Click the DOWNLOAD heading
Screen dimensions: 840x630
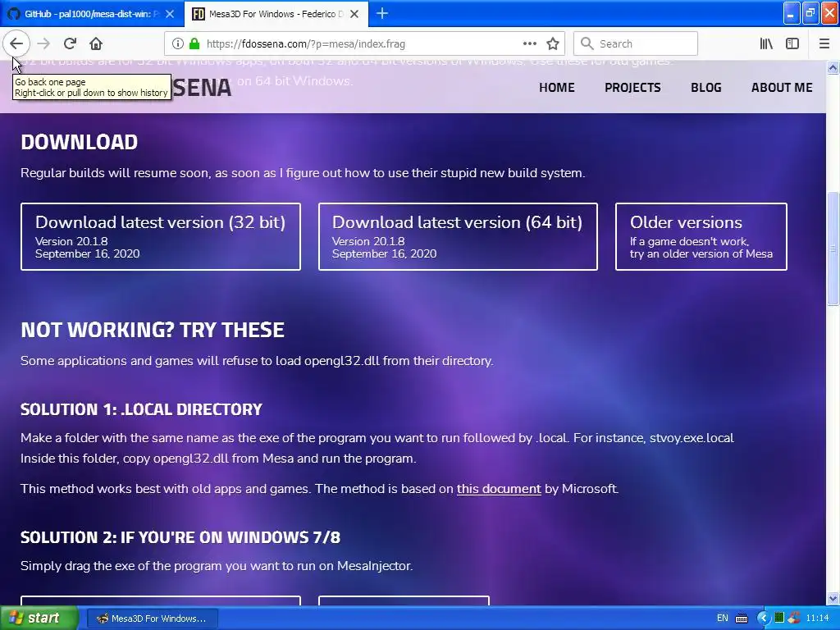coord(80,142)
